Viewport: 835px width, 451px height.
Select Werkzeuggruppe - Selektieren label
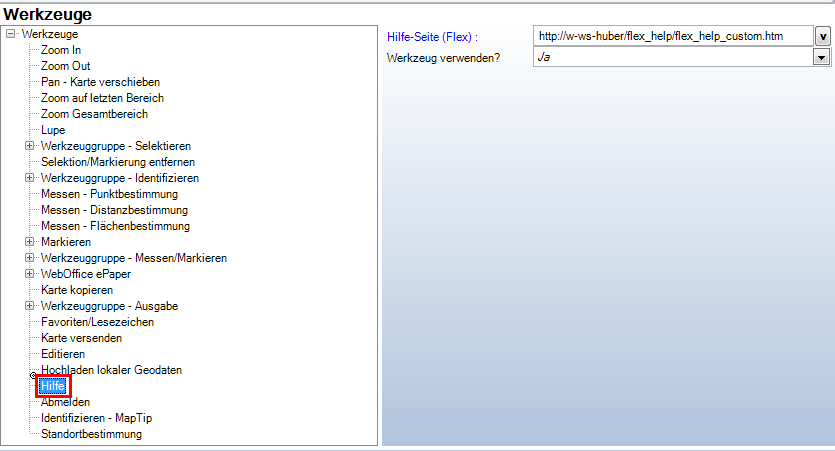pyautogui.click(x=116, y=146)
